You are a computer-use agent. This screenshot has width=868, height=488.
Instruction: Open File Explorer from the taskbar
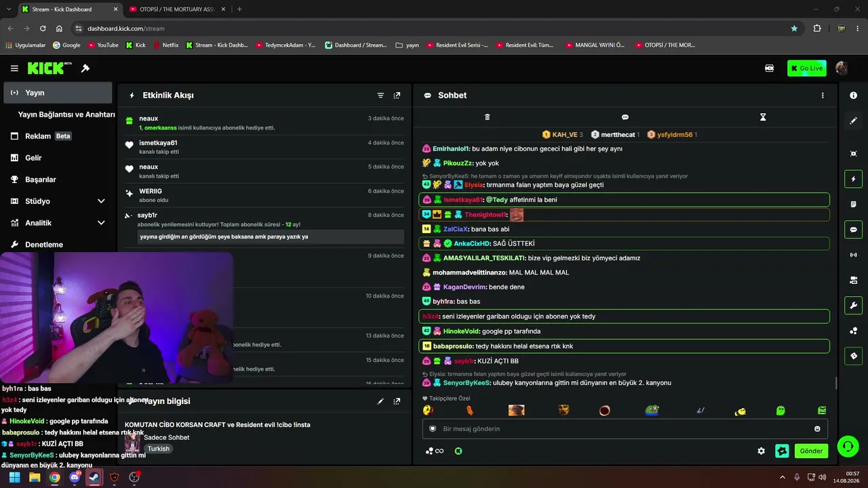point(35,477)
